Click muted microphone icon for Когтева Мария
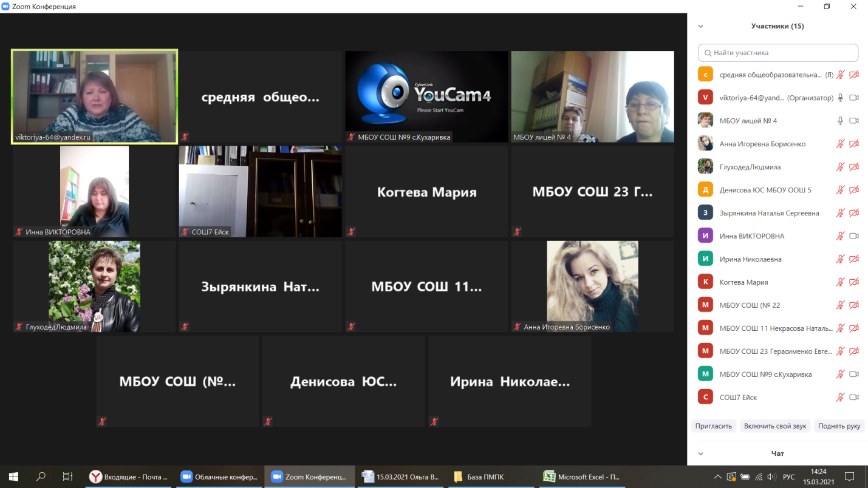Image resolution: width=868 pixels, height=488 pixels. pos(840,282)
